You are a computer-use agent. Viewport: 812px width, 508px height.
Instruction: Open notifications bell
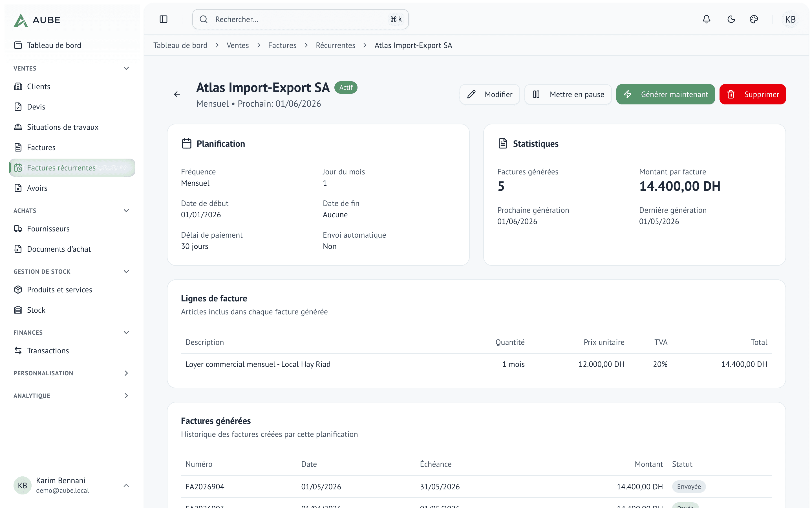(706, 19)
